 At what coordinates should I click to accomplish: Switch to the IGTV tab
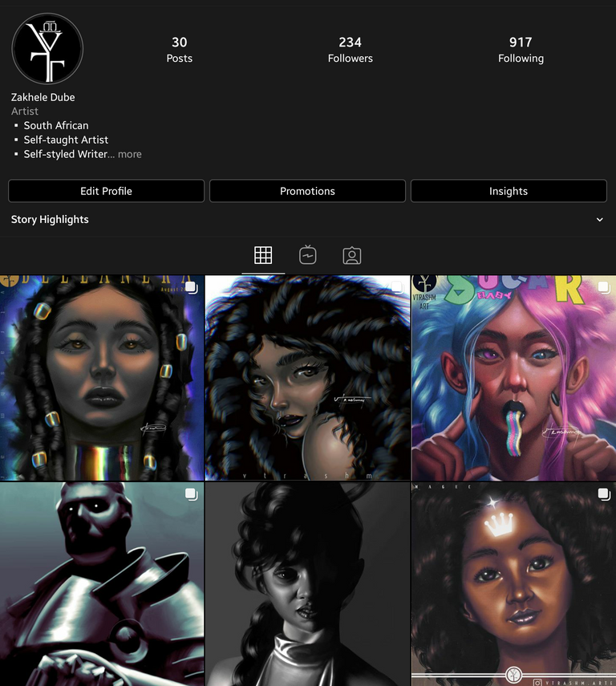307,254
